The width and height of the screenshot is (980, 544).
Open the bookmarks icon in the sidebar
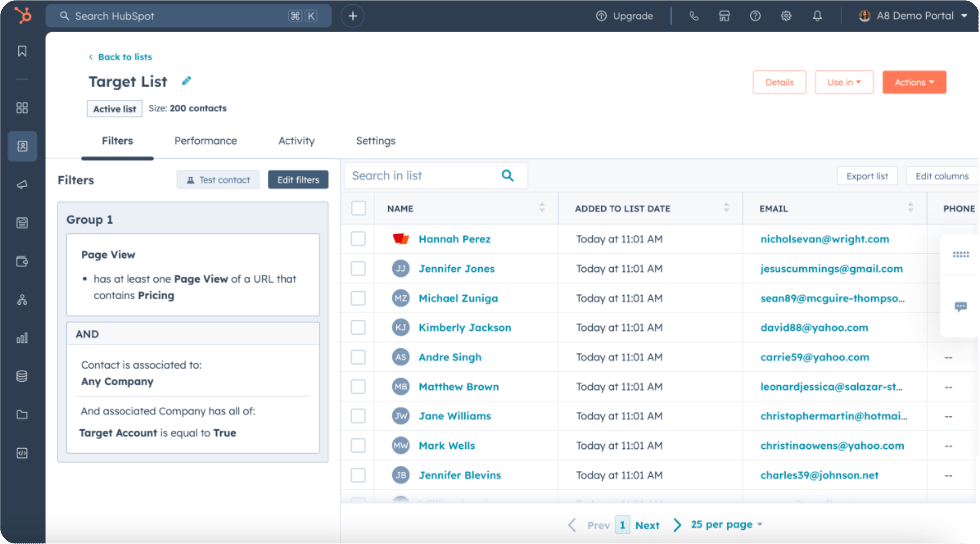click(x=22, y=51)
